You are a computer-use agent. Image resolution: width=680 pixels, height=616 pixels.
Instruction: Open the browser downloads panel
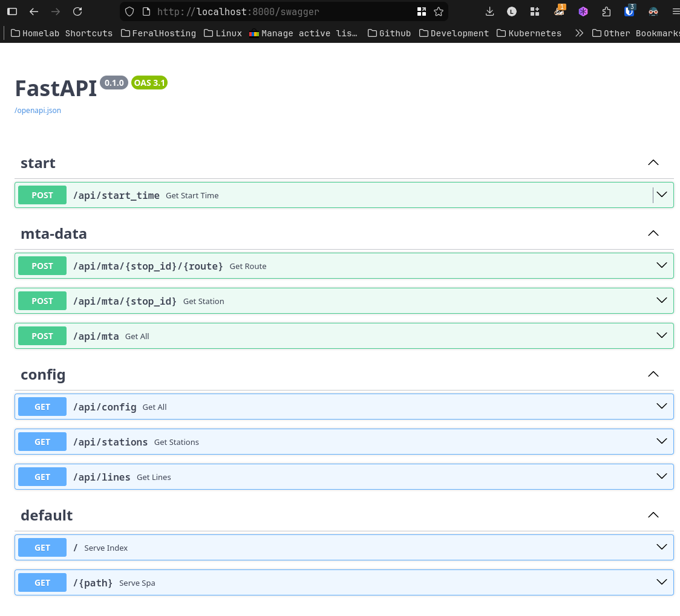pos(490,11)
